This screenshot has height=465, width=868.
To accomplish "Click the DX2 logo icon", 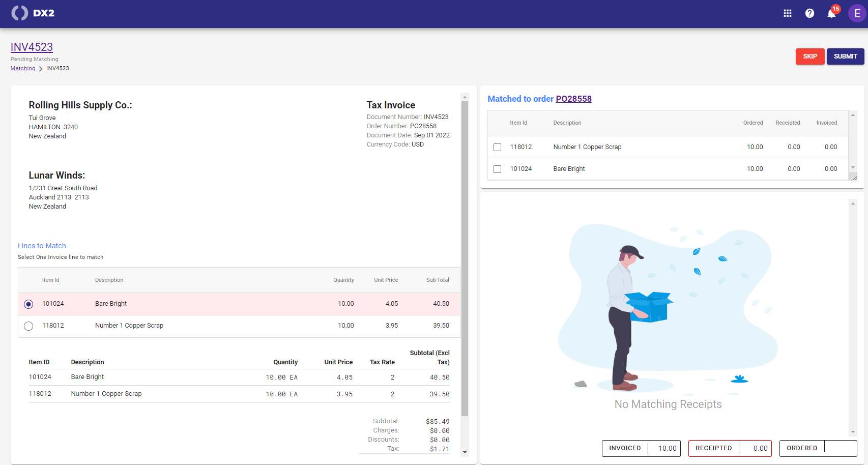I will 20,13.
